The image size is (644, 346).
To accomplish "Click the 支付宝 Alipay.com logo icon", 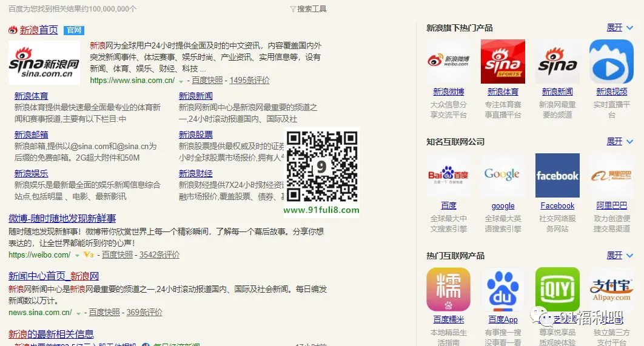I will [x=611, y=290].
